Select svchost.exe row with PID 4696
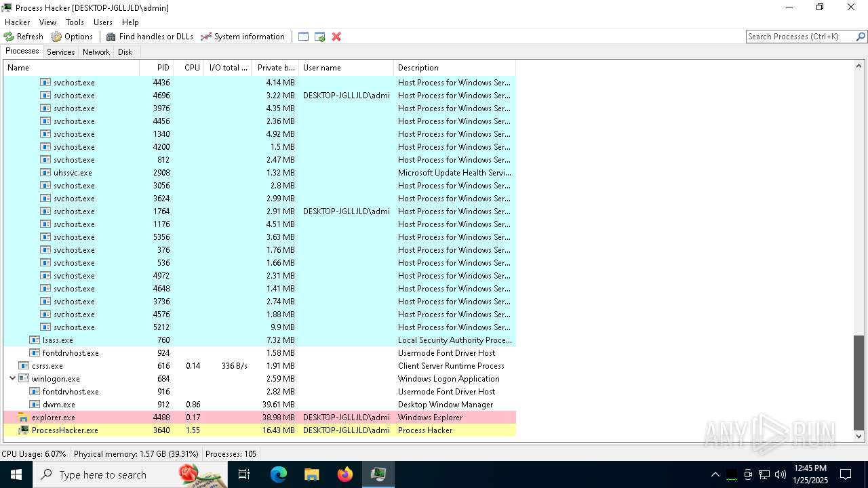Screen dimensions: 868x488 (260, 96)
